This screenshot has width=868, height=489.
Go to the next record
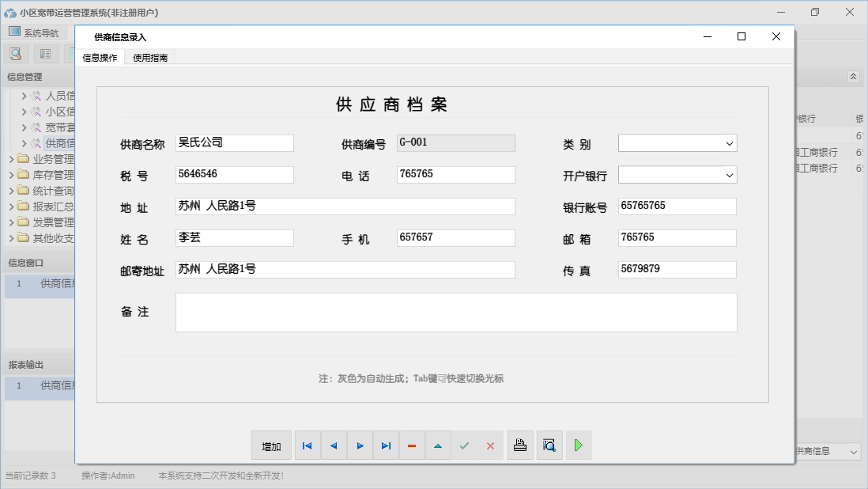360,446
